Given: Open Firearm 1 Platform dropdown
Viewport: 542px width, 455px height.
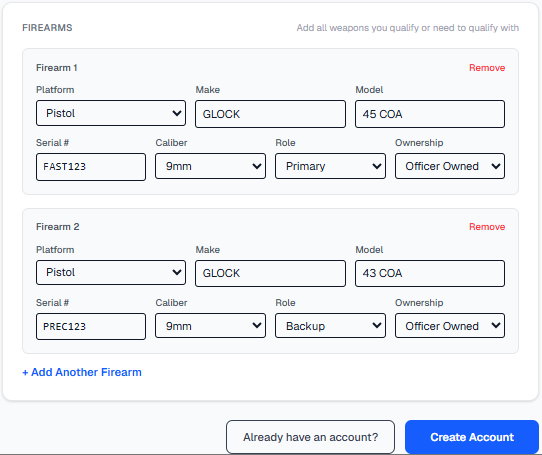Looking at the screenshot, I should [x=111, y=113].
